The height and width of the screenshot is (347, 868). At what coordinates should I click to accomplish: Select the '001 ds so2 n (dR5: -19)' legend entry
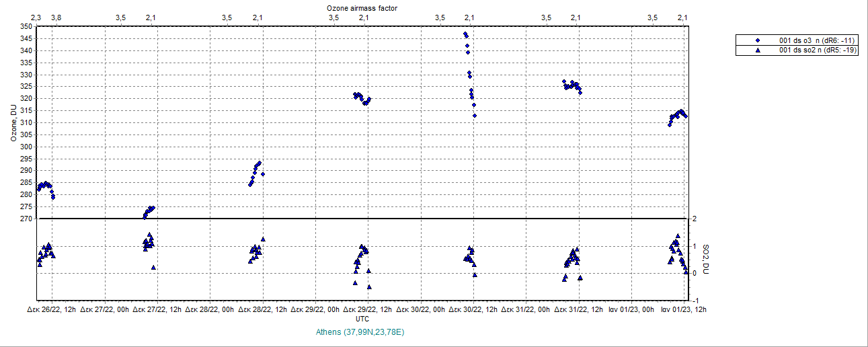point(816,50)
